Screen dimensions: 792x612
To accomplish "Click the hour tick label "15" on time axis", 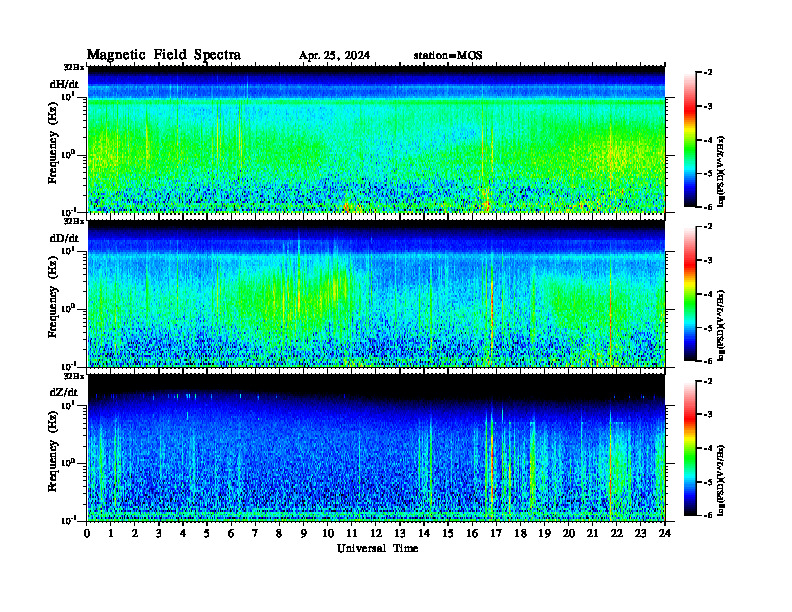I will coord(448,534).
